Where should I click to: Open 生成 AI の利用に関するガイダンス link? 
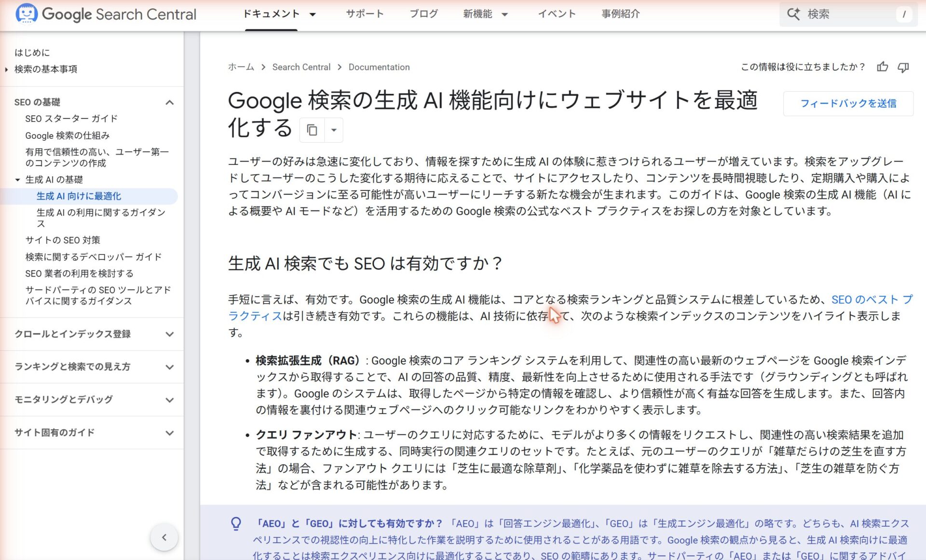pos(101,218)
